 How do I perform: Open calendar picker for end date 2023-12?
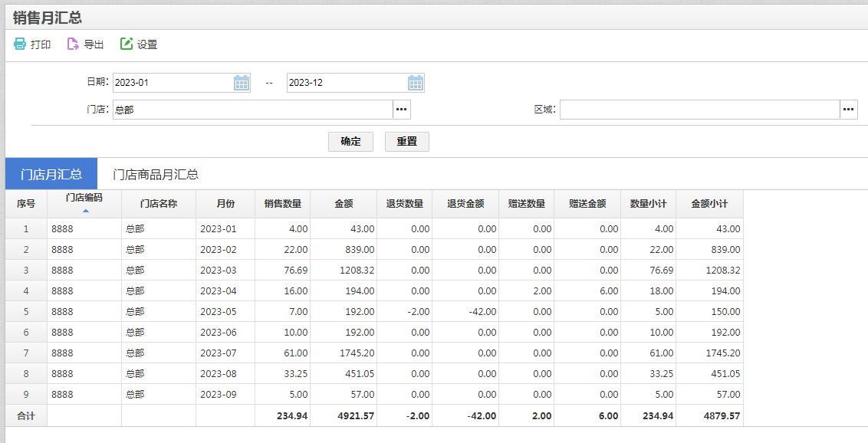pyautogui.click(x=416, y=83)
